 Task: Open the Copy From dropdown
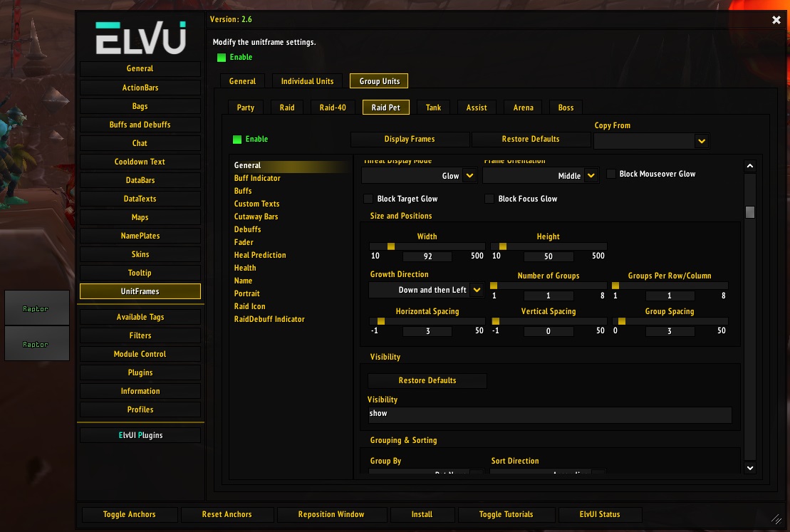click(x=651, y=140)
